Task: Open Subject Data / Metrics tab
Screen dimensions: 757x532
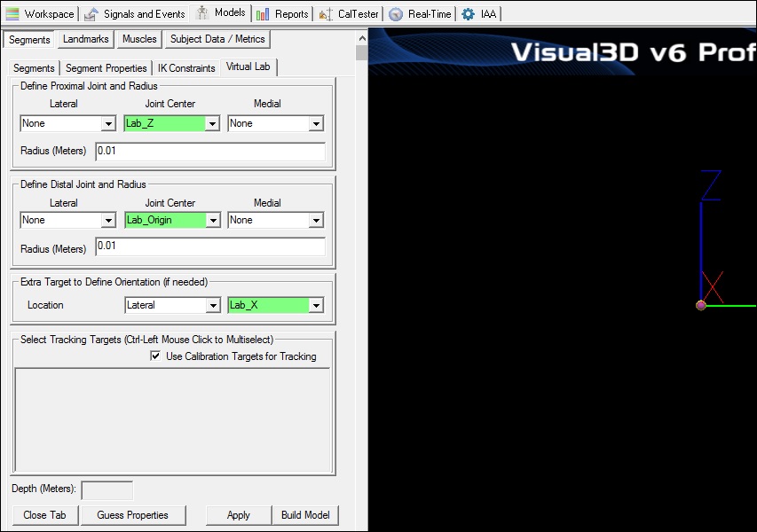Action: (217, 39)
